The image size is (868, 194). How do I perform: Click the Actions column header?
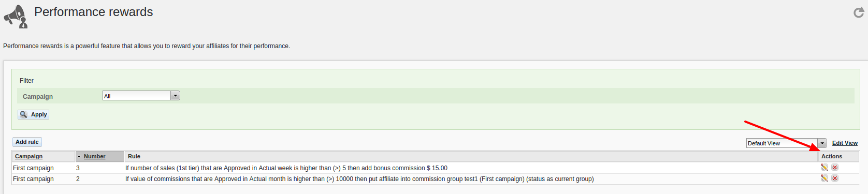(832, 156)
